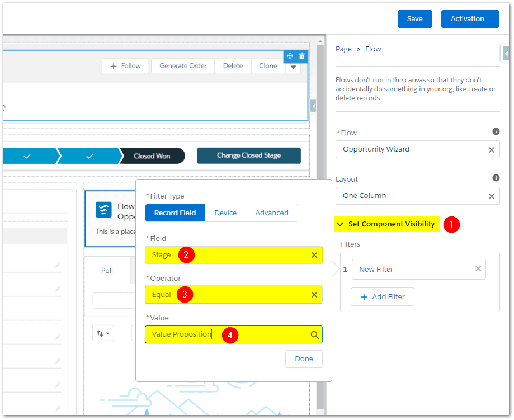
Task: Click the search icon in Value field
Action: click(x=314, y=335)
